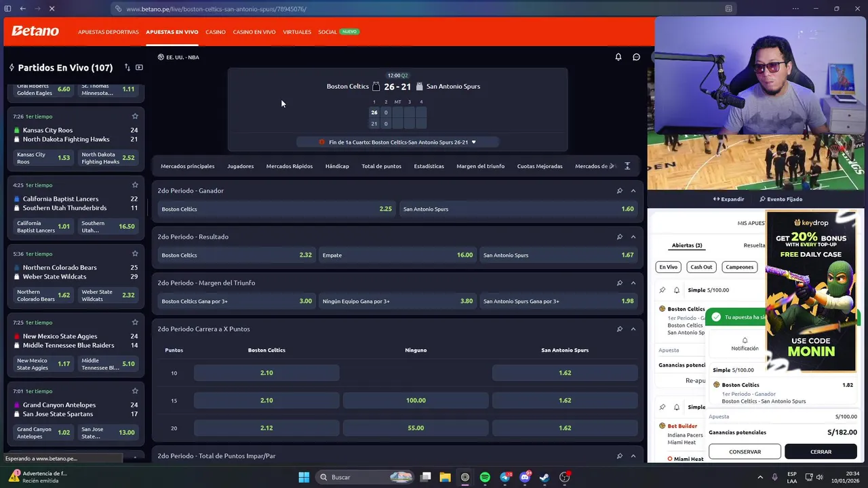
Task: Open Discord from the taskbar
Action: tap(524, 477)
